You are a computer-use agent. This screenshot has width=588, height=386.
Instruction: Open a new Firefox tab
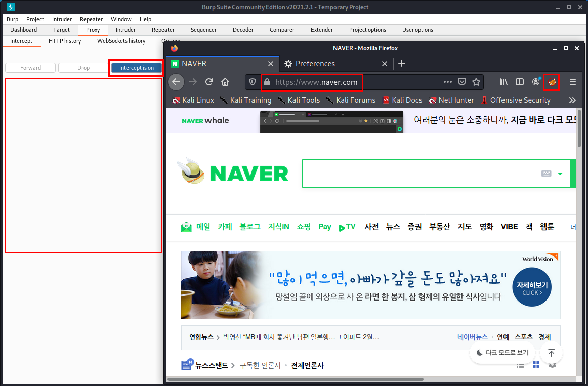tap(402, 63)
